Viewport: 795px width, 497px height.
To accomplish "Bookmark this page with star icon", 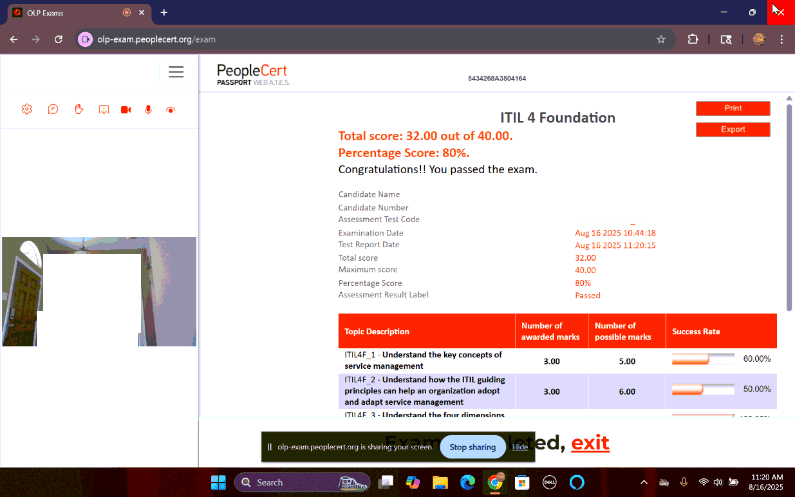I will tap(661, 39).
